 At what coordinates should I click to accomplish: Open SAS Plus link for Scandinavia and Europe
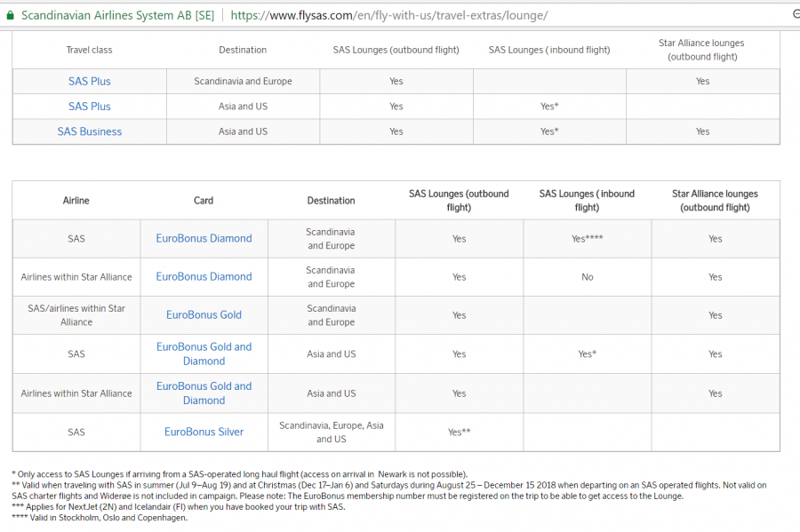pos(90,82)
